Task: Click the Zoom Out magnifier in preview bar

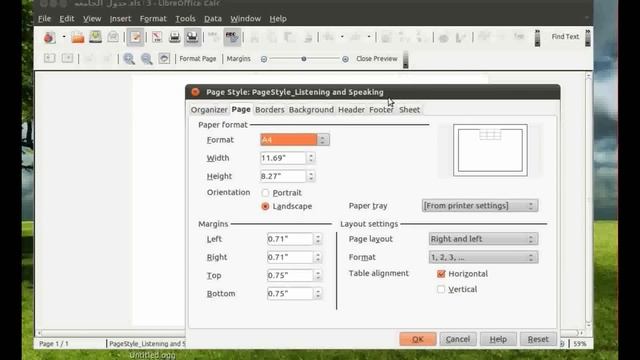Action: pyautogui.click(x=147, y=59)
